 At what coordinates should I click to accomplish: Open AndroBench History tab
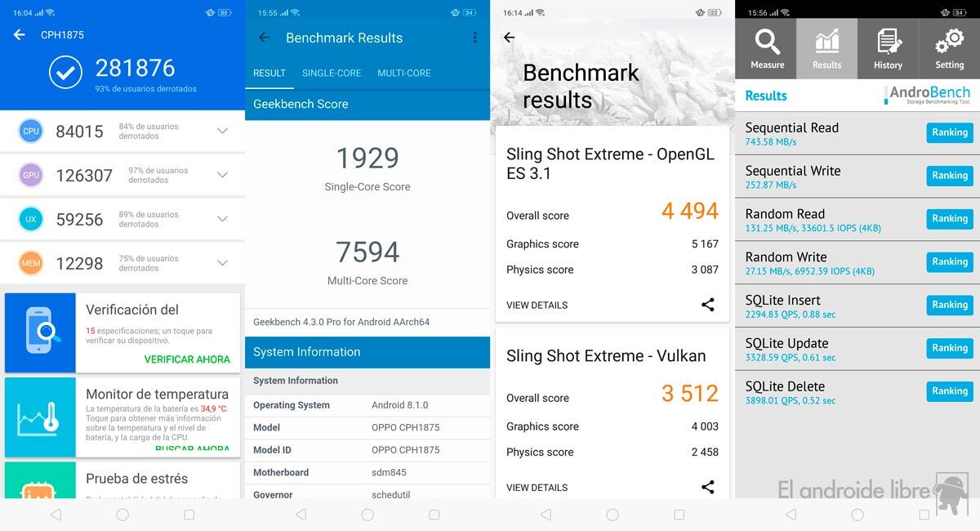pyautogui.click(x=888, y=49)
